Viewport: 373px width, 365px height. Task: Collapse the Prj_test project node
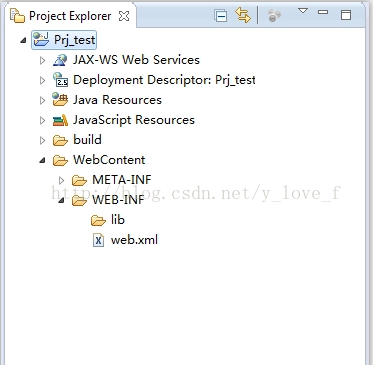pos(23,40)
